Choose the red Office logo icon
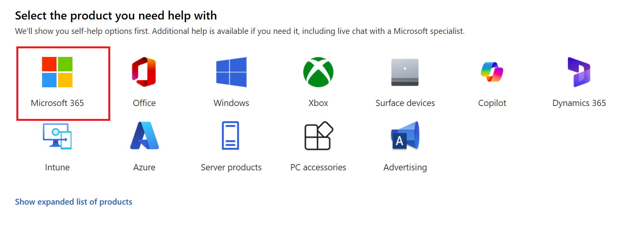Viewport: 644px width, 237px height. pyautogui.click(x=144, y=72)
